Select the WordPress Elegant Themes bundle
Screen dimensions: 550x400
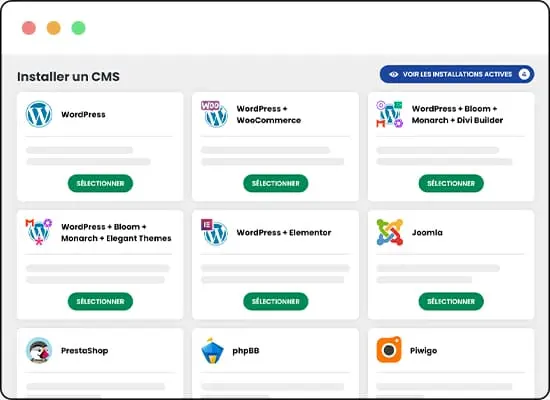click(x=100, y=301)
